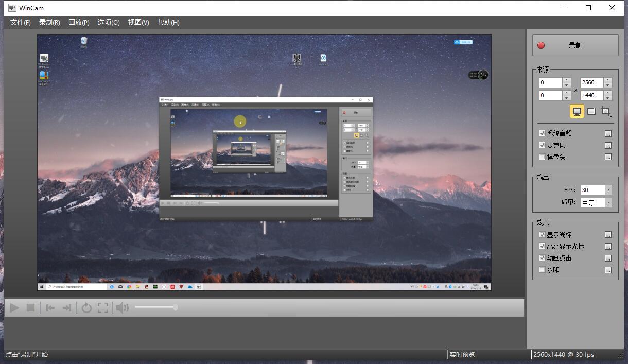Disable the 系统音频 checkbox

[542, 133]
